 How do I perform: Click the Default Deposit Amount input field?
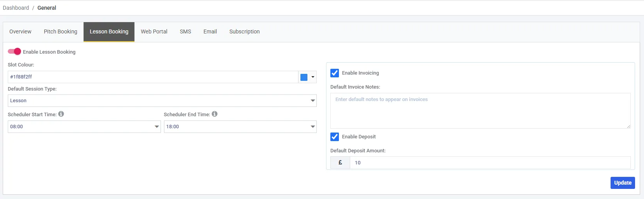point(490,162)
